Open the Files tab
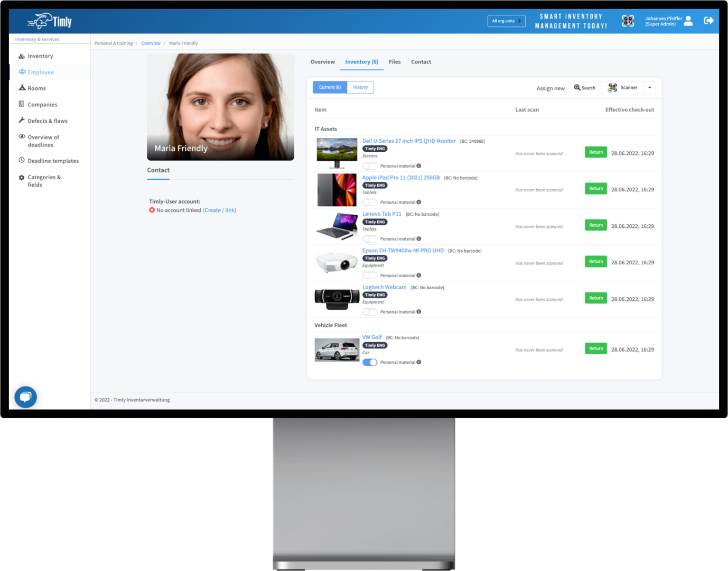The width and height of the screenshot is (728, 571). [x=395, y=62]
